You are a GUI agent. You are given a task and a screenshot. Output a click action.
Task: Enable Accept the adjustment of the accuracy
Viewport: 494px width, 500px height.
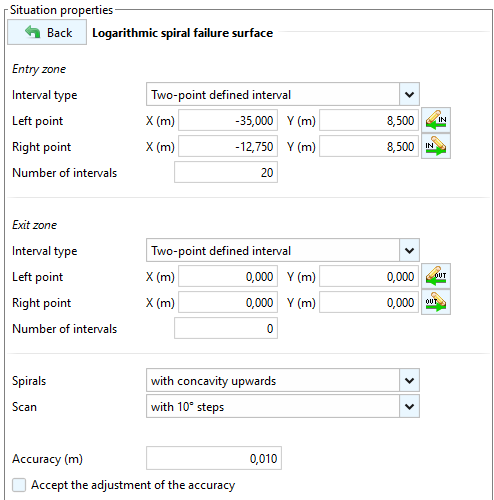19,485
